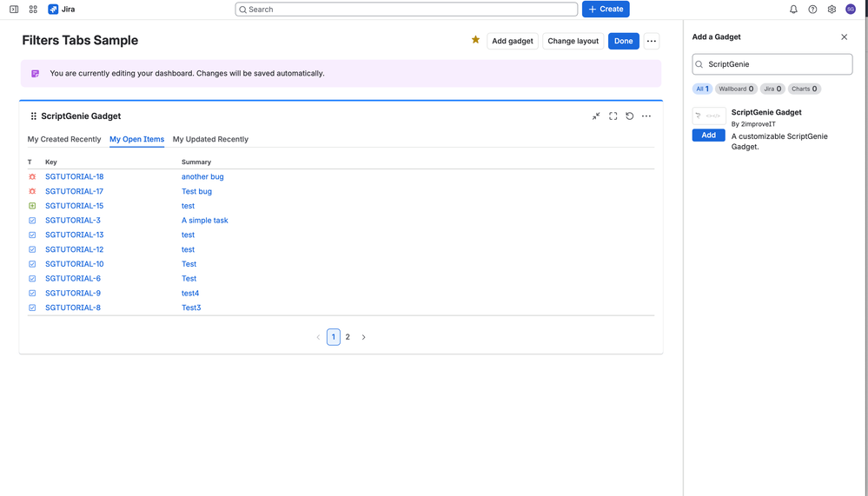Go to next page arrow

(x=364, y=337)
